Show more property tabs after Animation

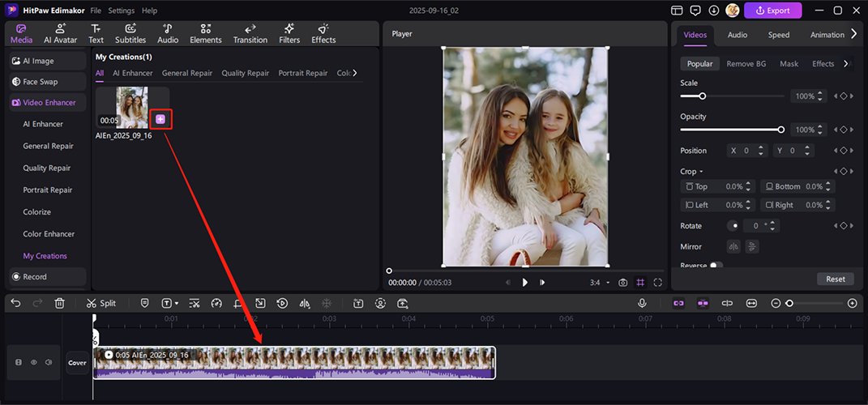(854, 34)
